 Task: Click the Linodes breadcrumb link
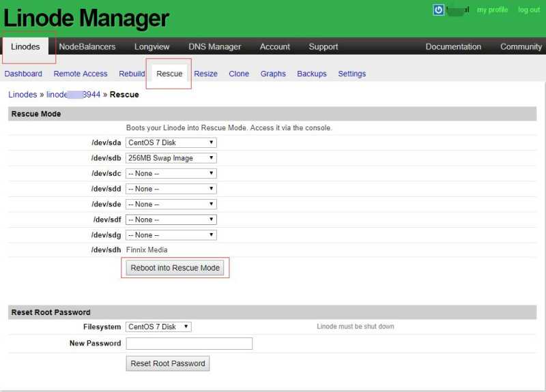(x=23, y=95)
